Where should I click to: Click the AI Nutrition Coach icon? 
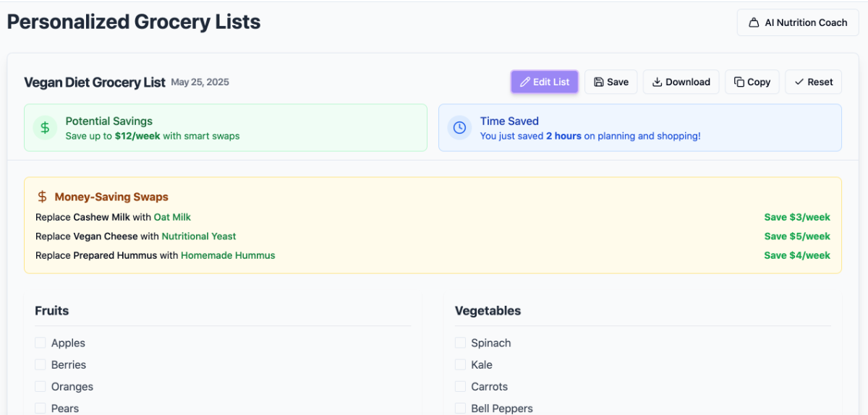tap(754, 22)
